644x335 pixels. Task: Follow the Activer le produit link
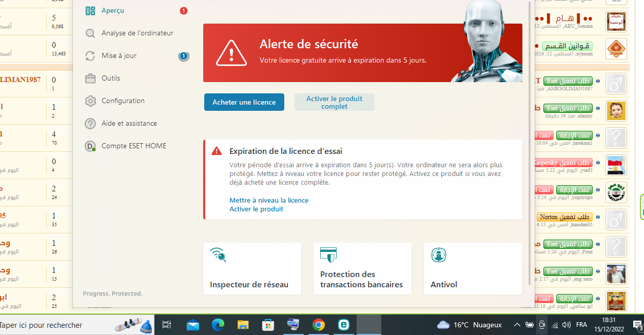click(256, 209)
